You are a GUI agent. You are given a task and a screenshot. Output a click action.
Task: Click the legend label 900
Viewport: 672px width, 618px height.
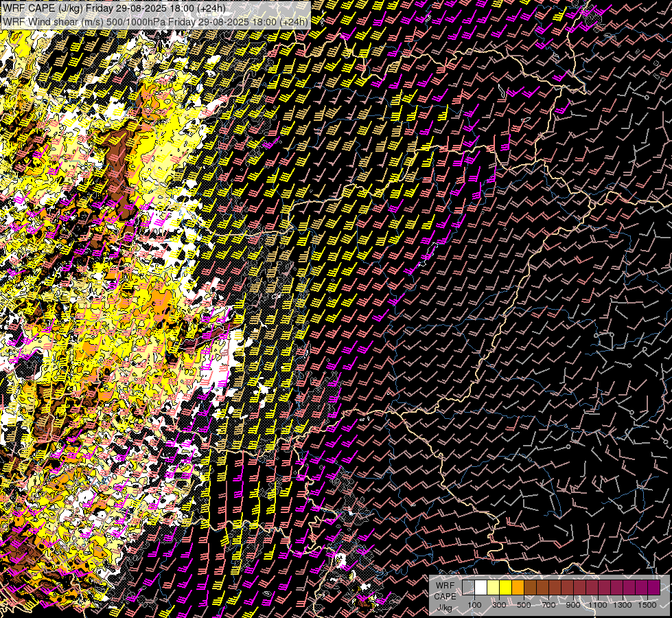573,605
